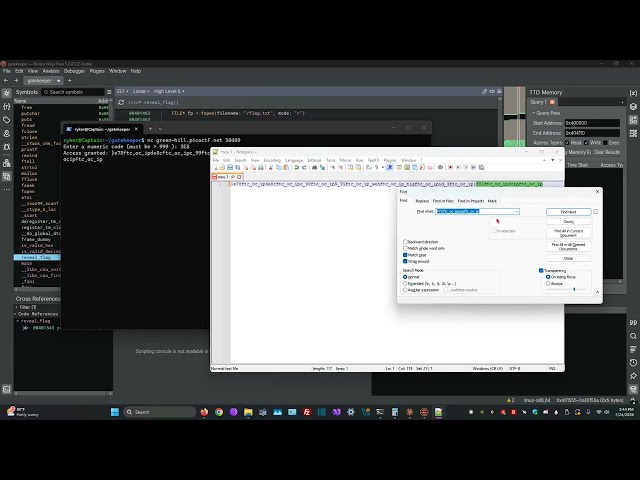The image size is (640, 480).
Task: Open the Linear view dropdown
Action: click(x=141, y=91)
